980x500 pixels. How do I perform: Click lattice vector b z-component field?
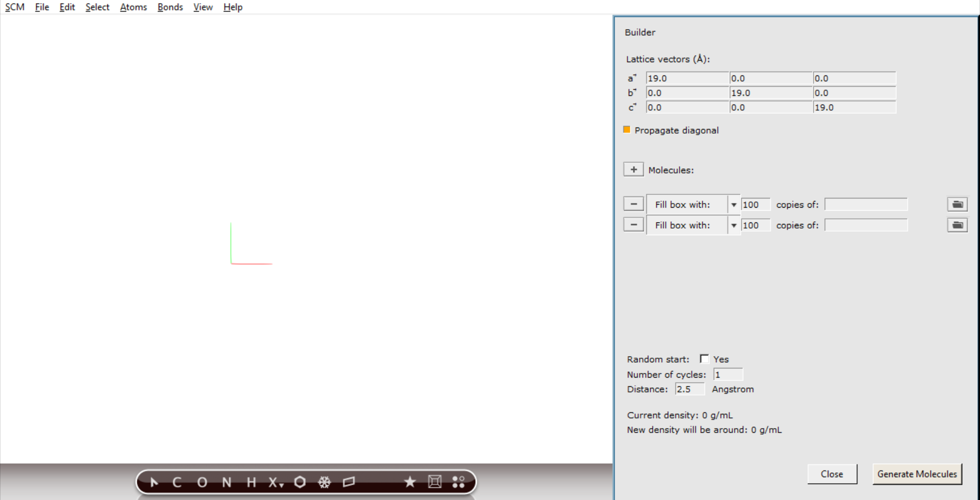(854, 93)
